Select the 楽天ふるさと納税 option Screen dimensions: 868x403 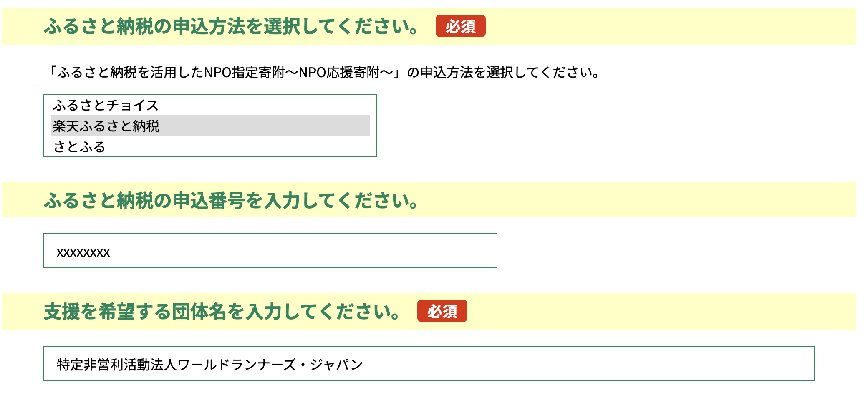click(x=106, y=126)
